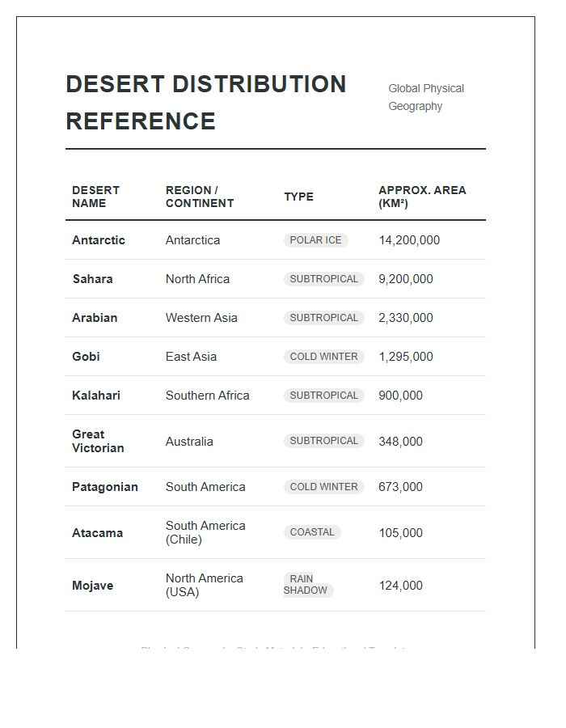
Task: Select the Antarctic desert name
Action: coord(99,240)
